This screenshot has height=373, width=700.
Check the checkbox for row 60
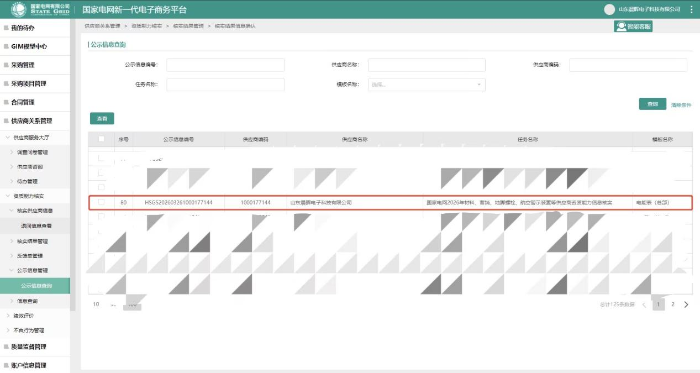point(101,202)
